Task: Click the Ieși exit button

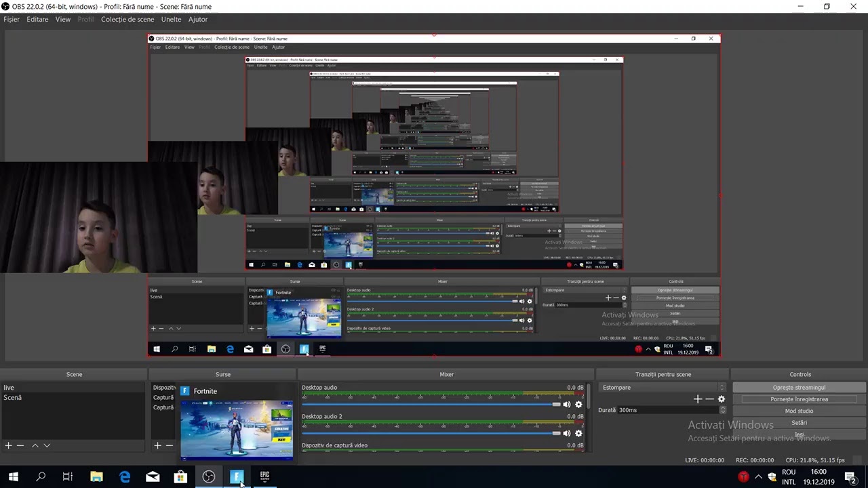Action: (x=799, y=434)
